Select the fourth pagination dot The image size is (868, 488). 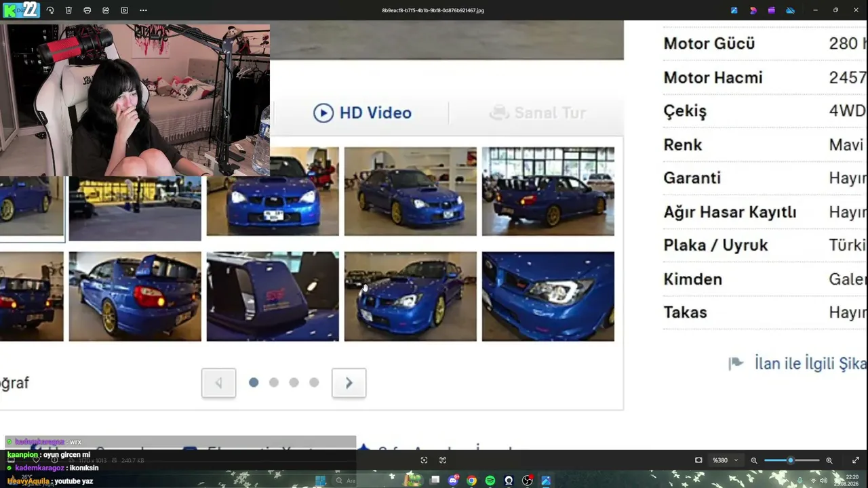(314, 382)
